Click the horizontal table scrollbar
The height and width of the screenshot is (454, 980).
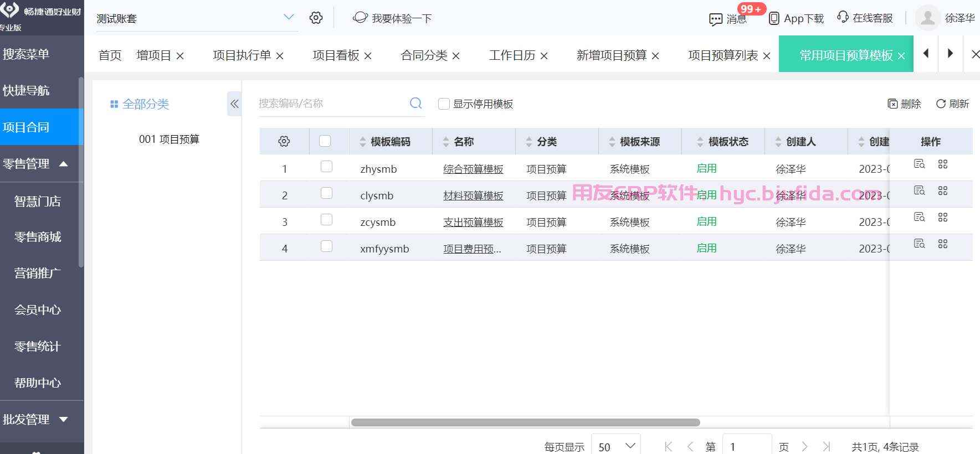pyautogui.click(x=525, y=422)
